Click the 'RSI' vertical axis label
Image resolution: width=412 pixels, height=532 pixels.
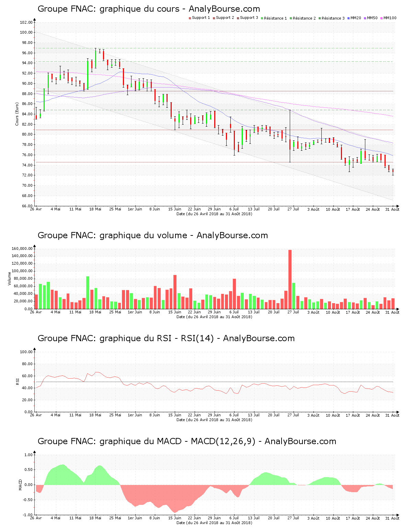[x=17, y=381]
